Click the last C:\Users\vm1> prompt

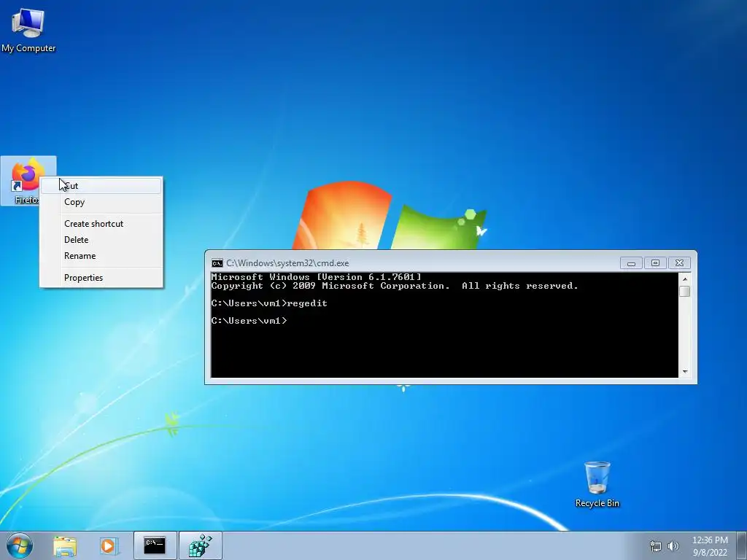click(x=249, y=321)
